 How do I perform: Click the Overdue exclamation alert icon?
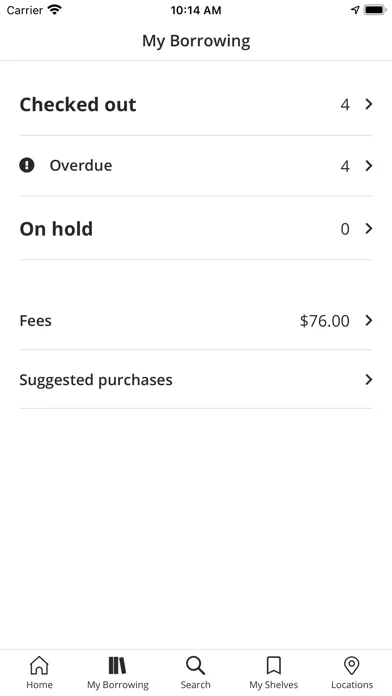(x=27, y=166)
